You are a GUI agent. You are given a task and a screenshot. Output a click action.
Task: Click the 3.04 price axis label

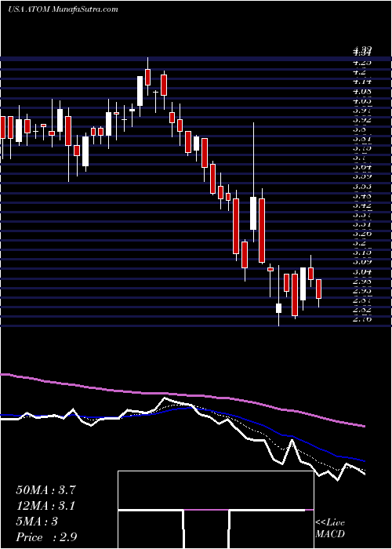click(361, 271)
